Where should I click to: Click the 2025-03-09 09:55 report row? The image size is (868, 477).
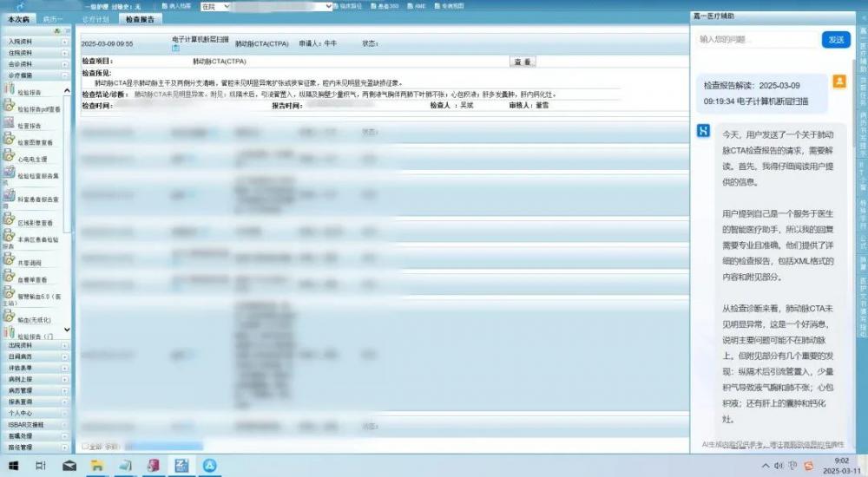tap(385, 43)
